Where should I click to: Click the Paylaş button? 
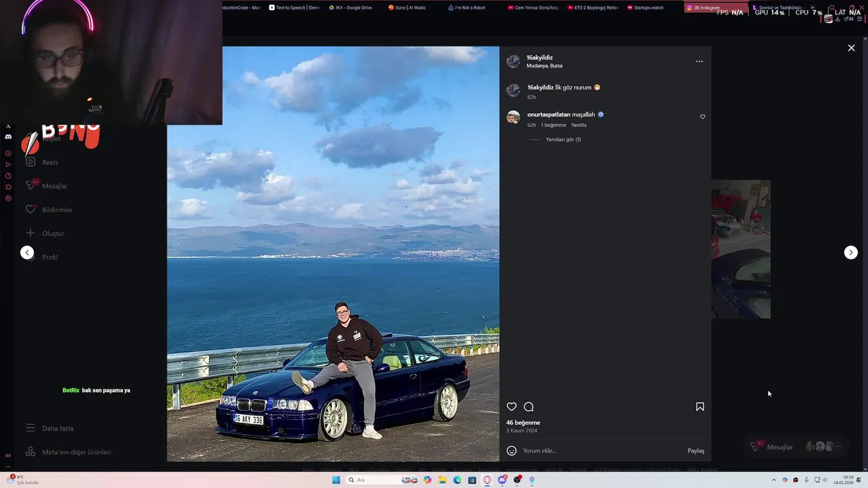pyautogui.click(x=696, y=451)
